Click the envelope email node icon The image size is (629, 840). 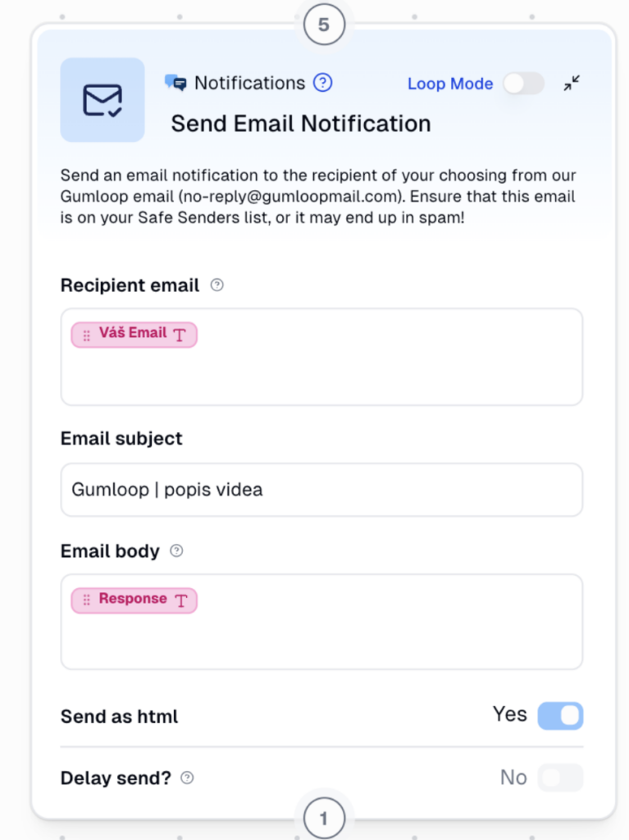pyautogui.click(x=103, y=100)
